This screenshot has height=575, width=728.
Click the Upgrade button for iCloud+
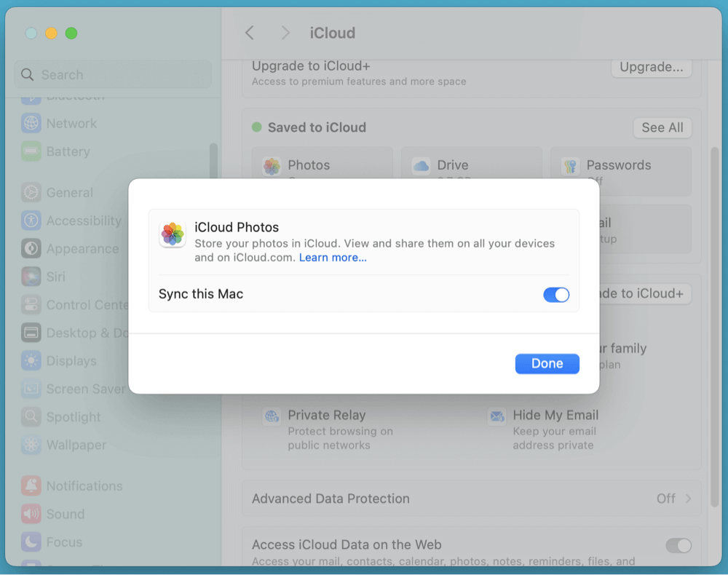[x=651, y=67]
